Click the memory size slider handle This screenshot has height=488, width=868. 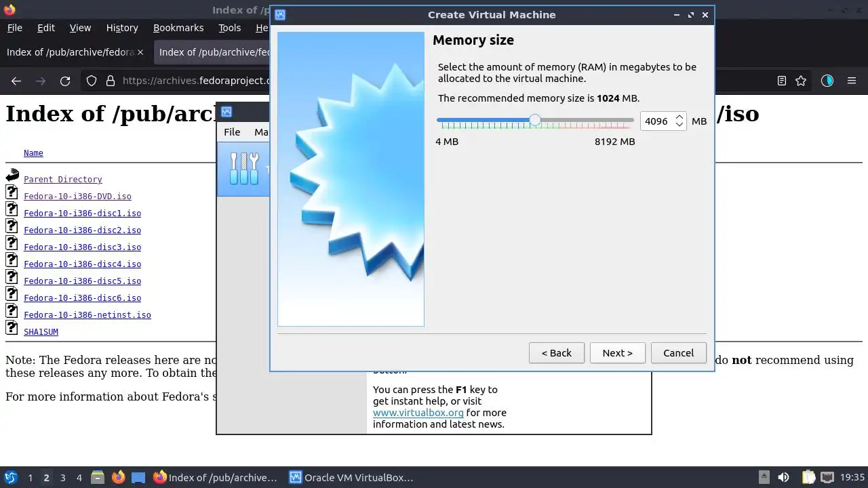coord(535,120)
